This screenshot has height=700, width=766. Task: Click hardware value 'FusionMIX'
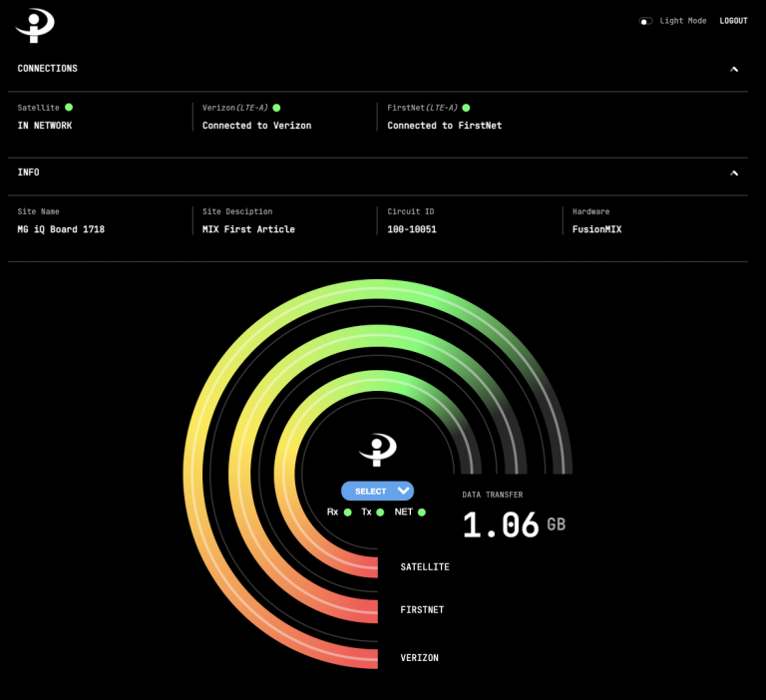pyautogui.click(x=597, y=229)
